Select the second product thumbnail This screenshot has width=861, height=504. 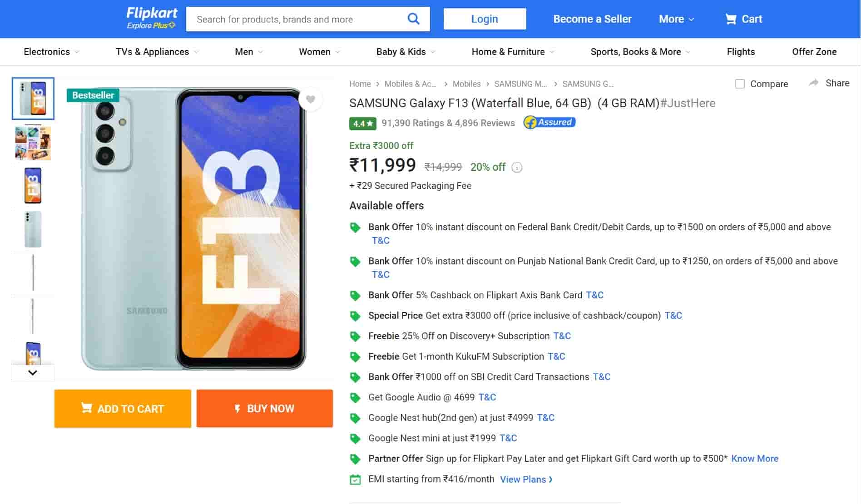coord(32,143)
